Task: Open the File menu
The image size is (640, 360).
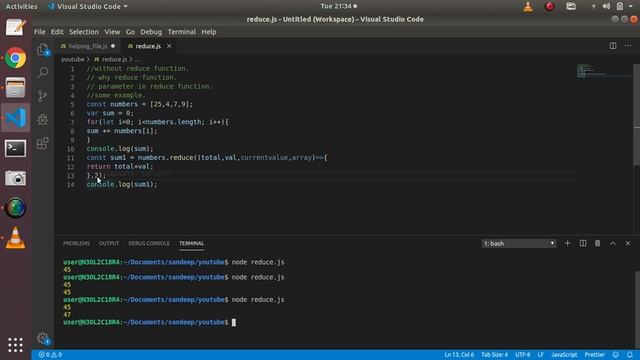Action: (x=40, y=32)
